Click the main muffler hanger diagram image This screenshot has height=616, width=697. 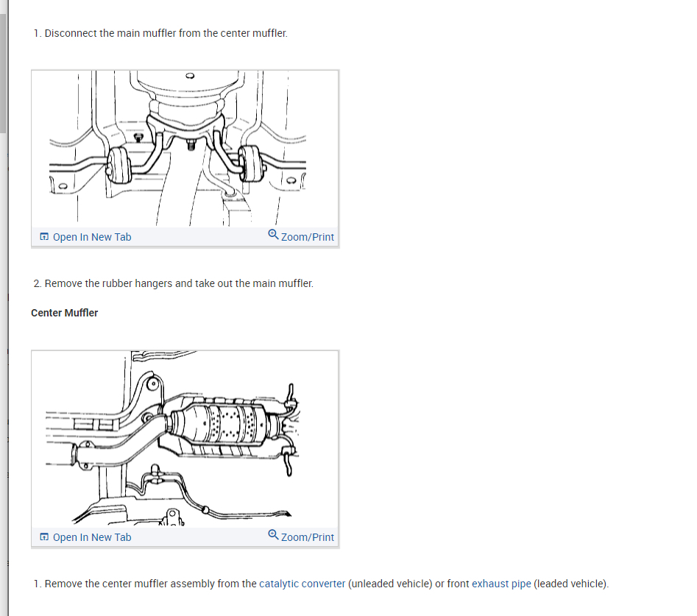coord(185,149)
